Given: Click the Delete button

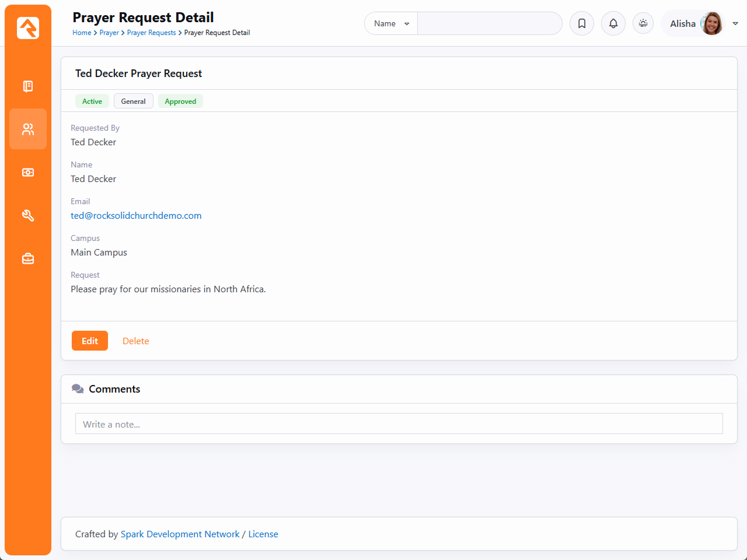Looking at the screenshot, I should point(135,341).
